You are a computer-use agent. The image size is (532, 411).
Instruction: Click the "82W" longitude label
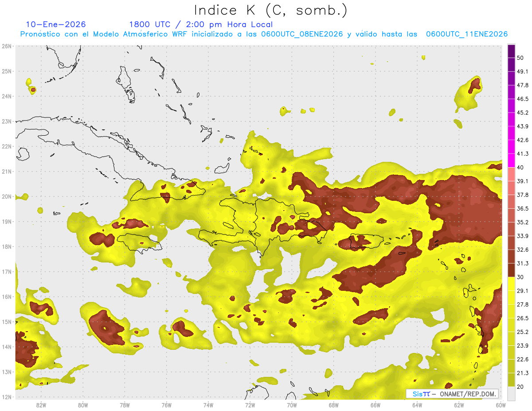41,405
